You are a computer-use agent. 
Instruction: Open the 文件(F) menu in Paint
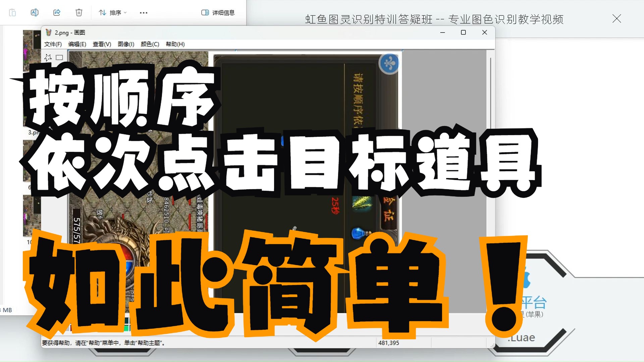point(52,44)
